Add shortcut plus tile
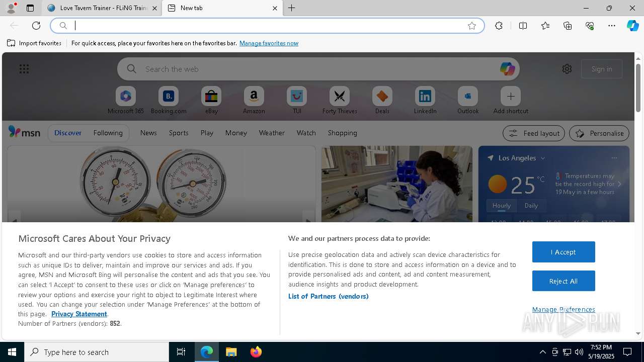 pos(511,101)
